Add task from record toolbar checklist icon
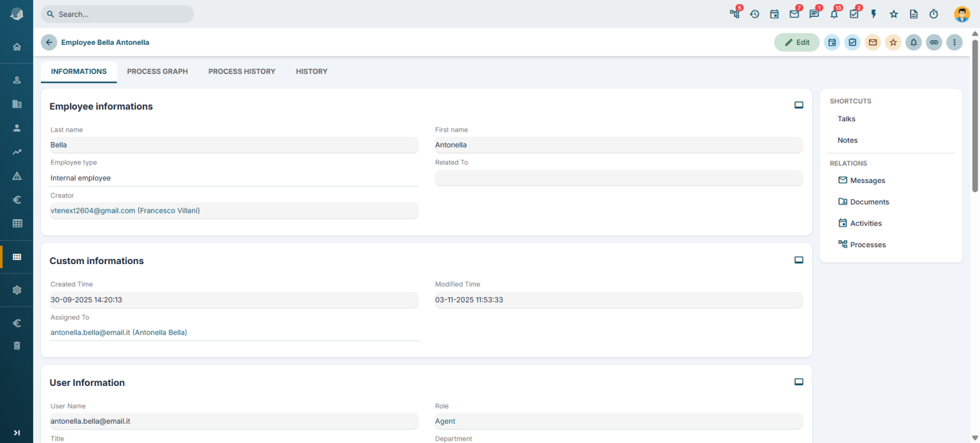Viewport: 980px width, 443px height. [853, 42]
